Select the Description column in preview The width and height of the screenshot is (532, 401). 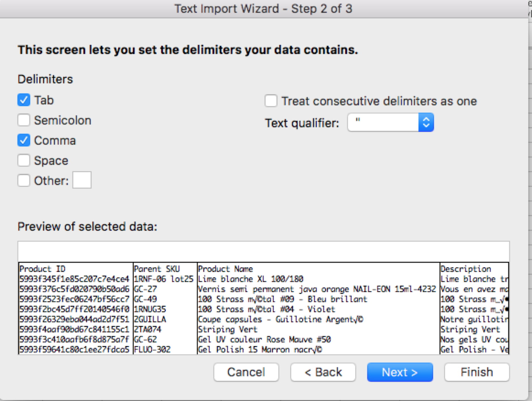pos(466,269)
